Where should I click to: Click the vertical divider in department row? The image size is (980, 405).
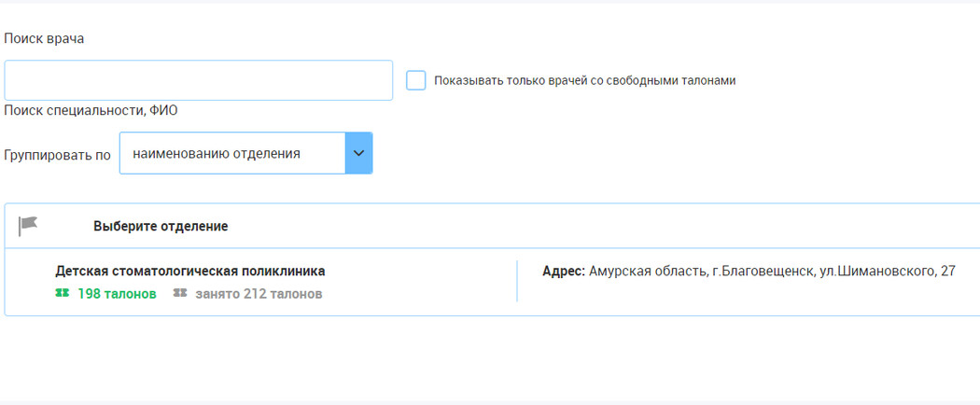517,281
